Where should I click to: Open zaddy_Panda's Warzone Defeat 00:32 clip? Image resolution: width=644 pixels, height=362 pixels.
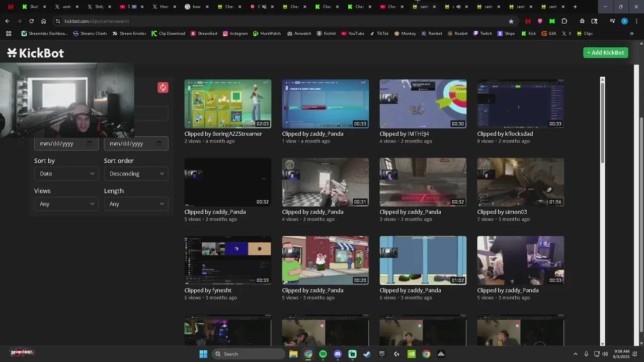pyautogui.click(x=423, y=182)
